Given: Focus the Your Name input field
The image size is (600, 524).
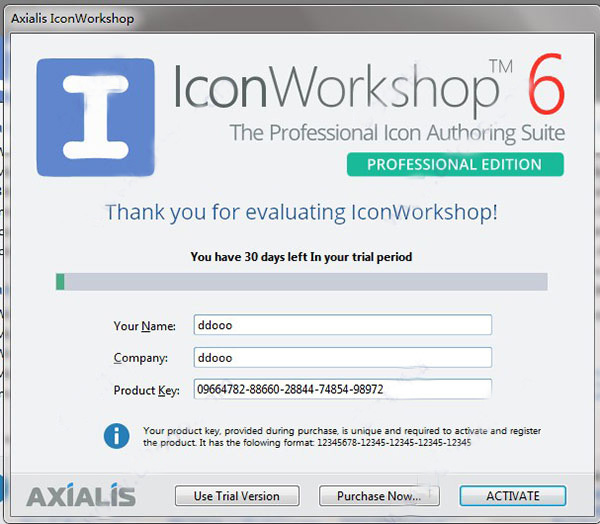Looking at the screenshot, I should [x=342, y=325].
